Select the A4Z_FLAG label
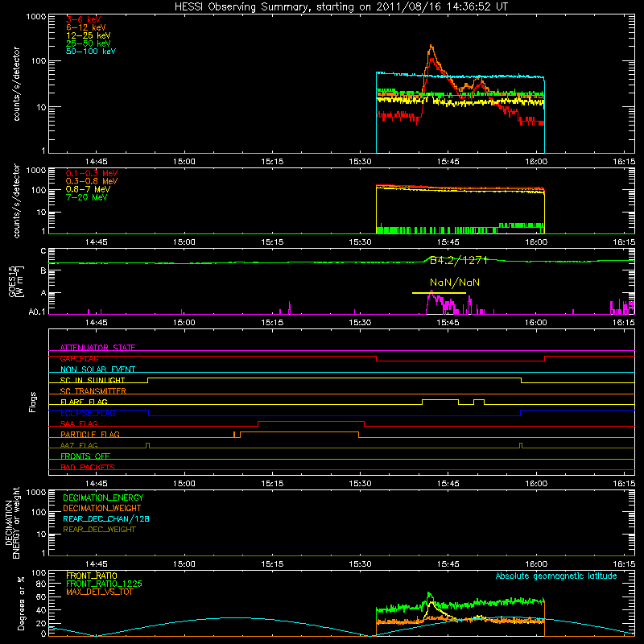Viewport: 644px width, 644px height. (x=79, y=445)
